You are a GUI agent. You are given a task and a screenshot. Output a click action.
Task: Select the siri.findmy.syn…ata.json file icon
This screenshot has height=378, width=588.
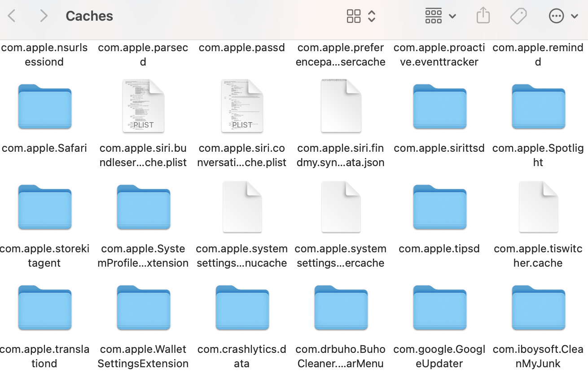[x=341, y=106]
